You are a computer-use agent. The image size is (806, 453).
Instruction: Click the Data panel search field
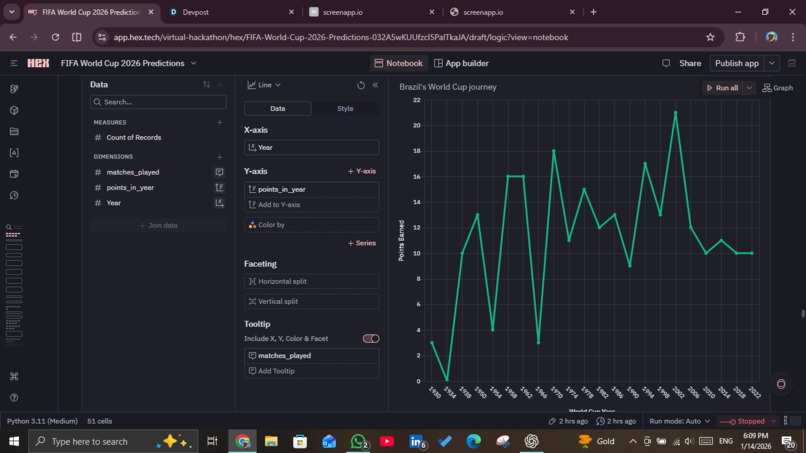pos(158,102)
